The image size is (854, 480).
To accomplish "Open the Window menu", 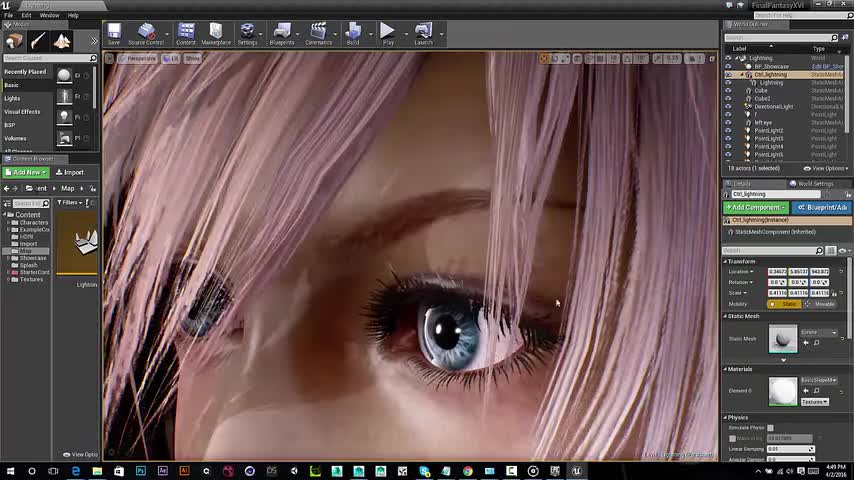I will coord(50,15).
